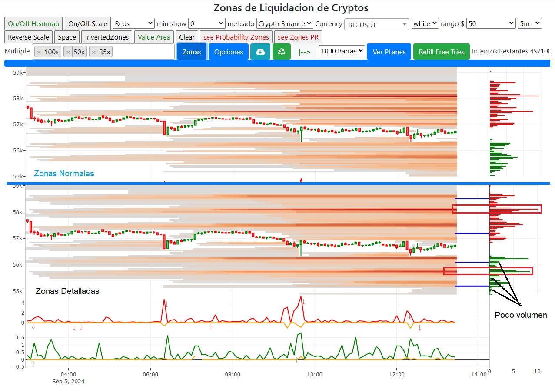The image size is (555, 392).
Task: Remove the 100x leverage tag
Action: click(39, 52)
